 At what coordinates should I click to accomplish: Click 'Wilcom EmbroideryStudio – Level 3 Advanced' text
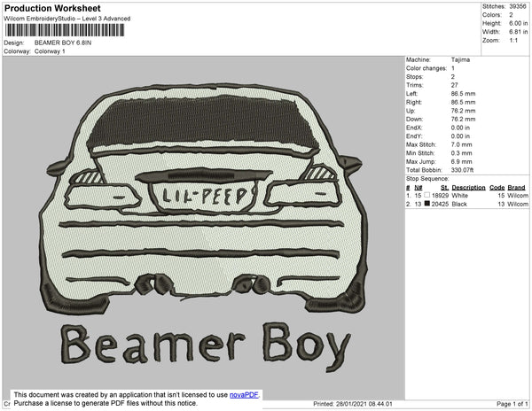67,19
